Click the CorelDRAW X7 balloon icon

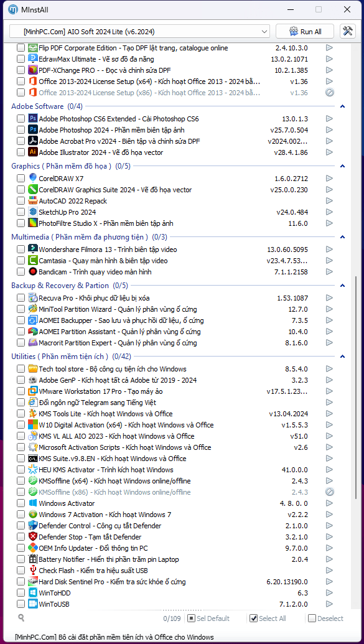[x=33, y=178]
